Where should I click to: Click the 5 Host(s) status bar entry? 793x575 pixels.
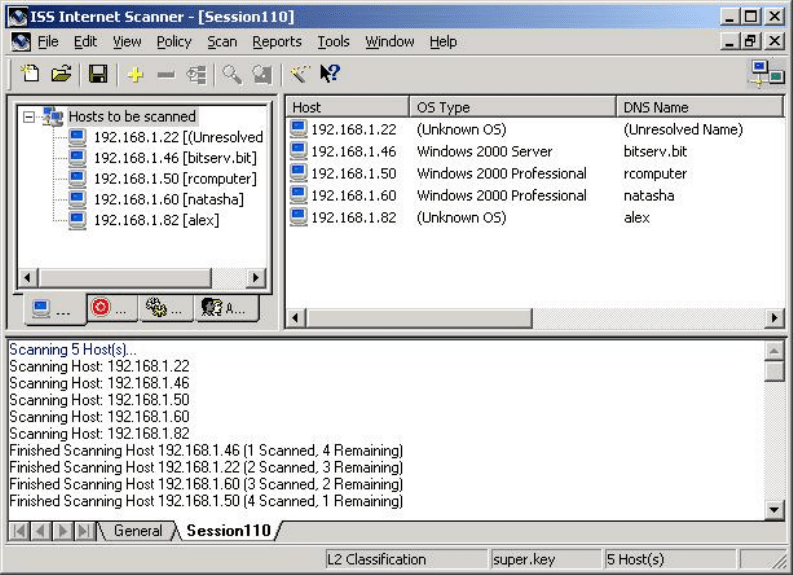(x=670, y=559)
